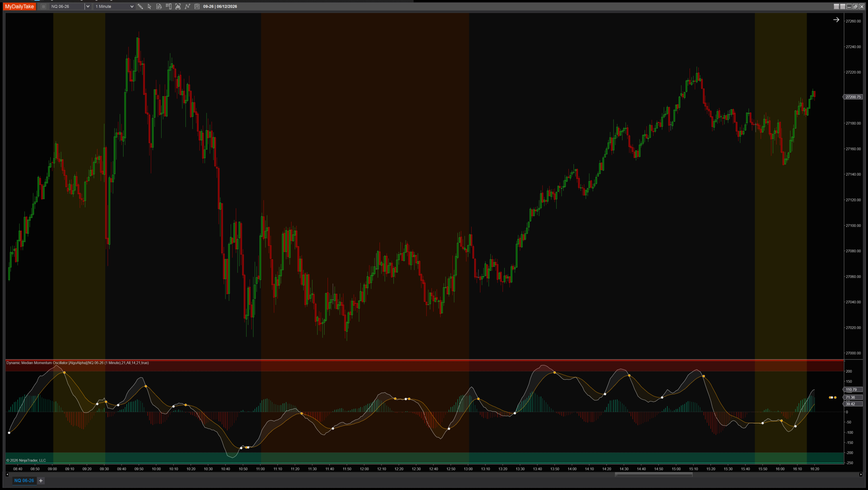Click the 27200.75 current price marker

point(853,97)
